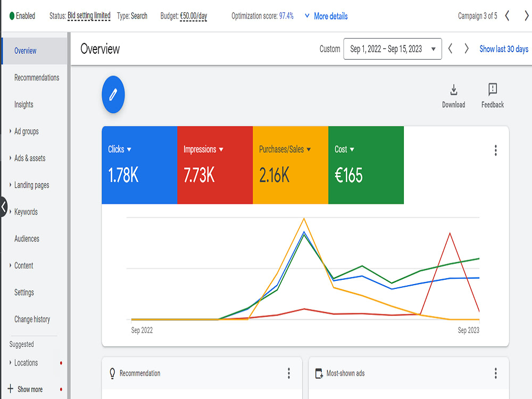Open Recommendation card three-dot menu
The image size is (532, 399).
pos(289,373)
